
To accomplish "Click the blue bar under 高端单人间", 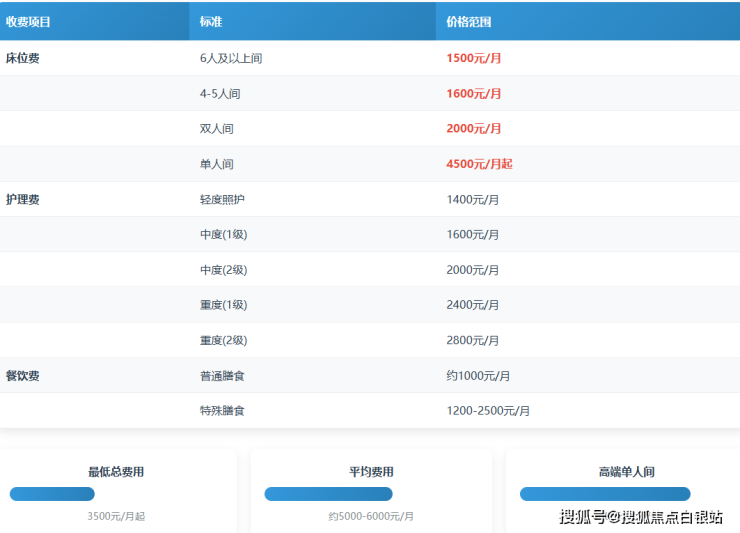I will pos(604,494).
